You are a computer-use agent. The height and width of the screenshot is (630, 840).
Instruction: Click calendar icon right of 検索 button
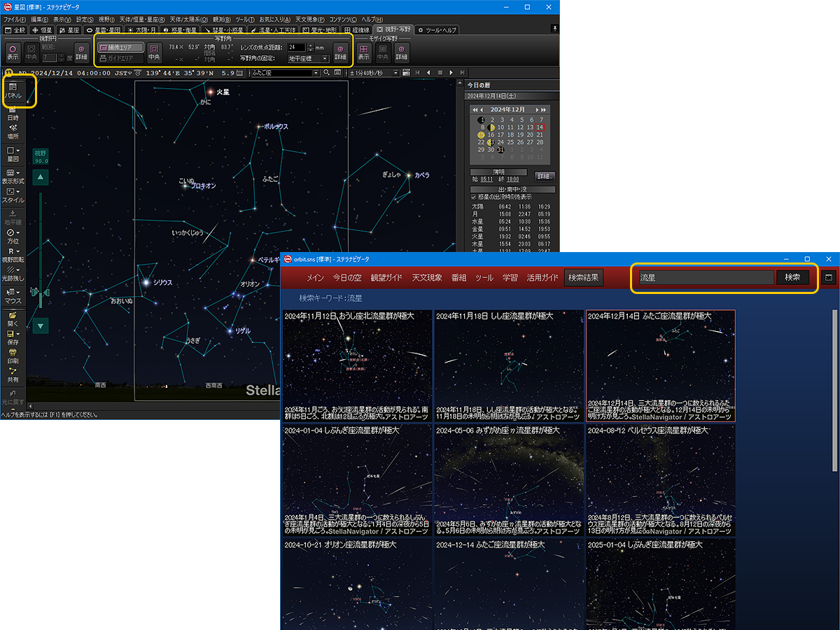click(x=829, y=277)
